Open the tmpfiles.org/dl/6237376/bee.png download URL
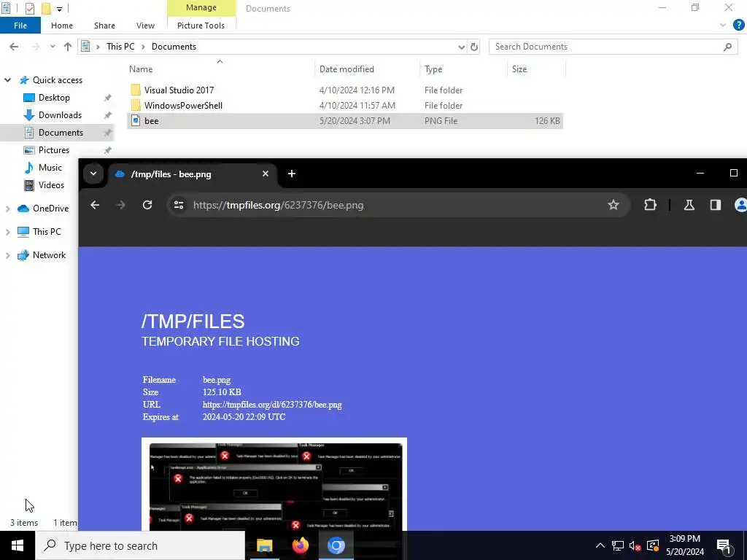 (272, 405)
